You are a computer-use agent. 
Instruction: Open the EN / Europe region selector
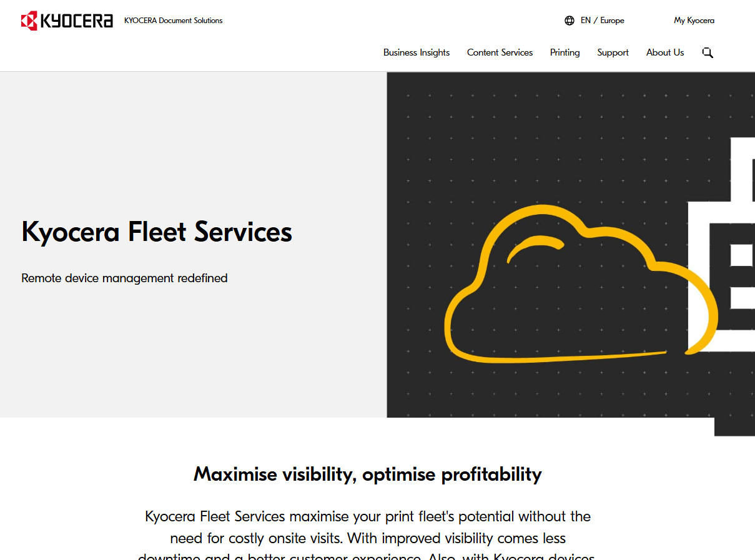(x=602, y=21)
